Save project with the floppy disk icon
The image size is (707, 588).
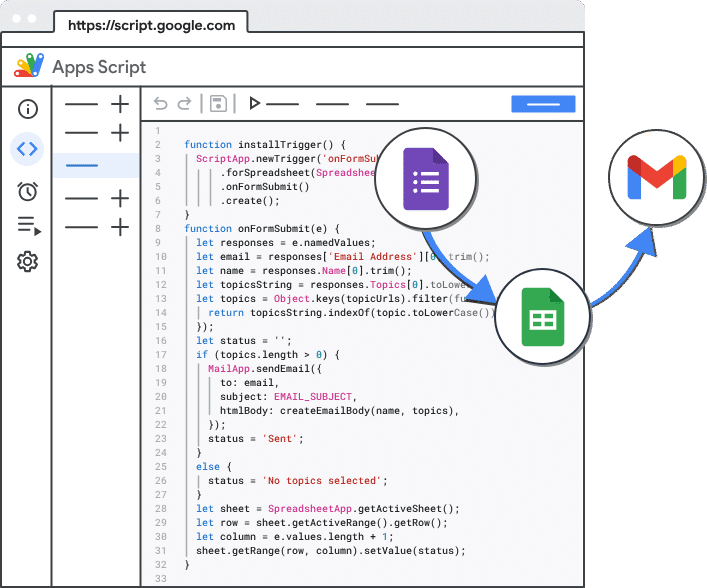(x=217, y=103)
